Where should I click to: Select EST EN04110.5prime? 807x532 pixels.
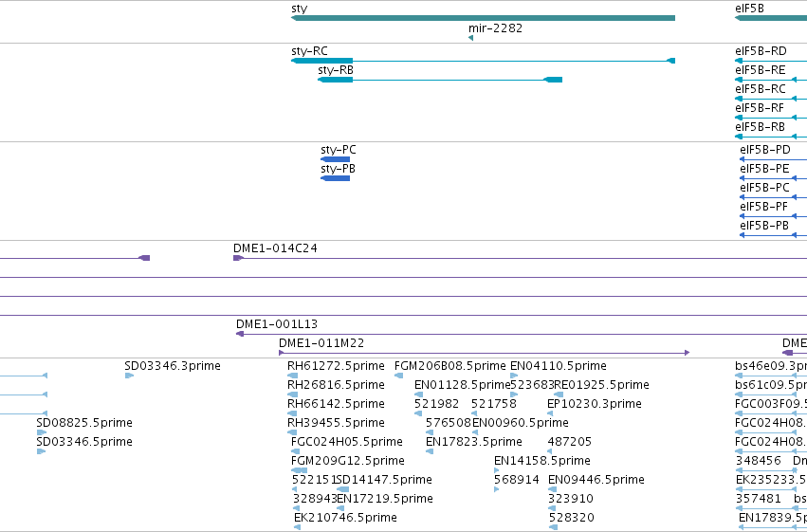[559, 366]
